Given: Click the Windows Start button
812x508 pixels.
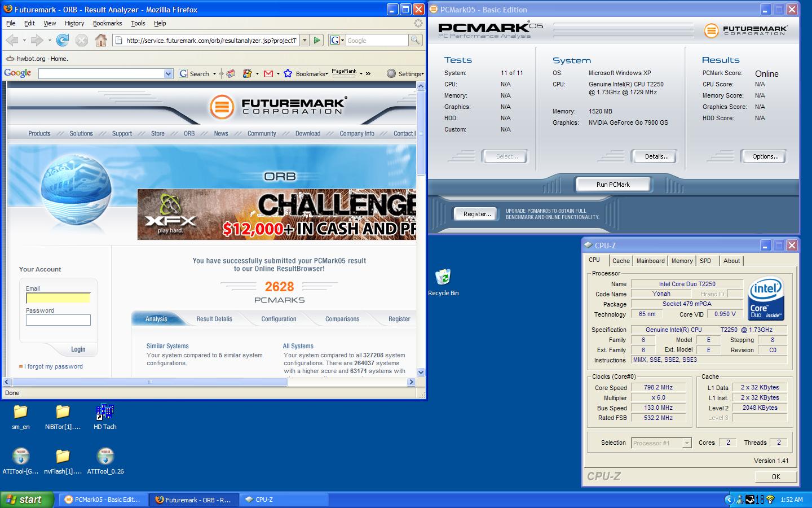Looking at the screenshot, I should [x=27, y=500].
